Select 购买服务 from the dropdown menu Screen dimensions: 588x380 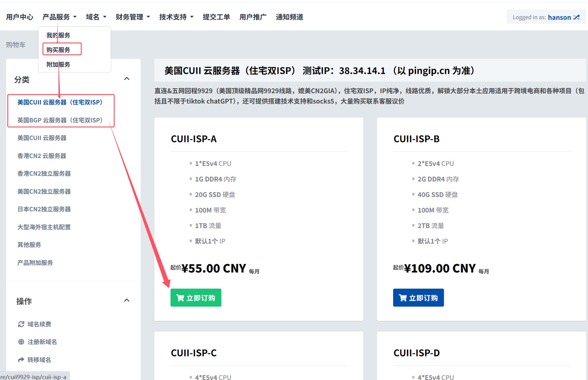pyautogui.click(x=58, y=50)
